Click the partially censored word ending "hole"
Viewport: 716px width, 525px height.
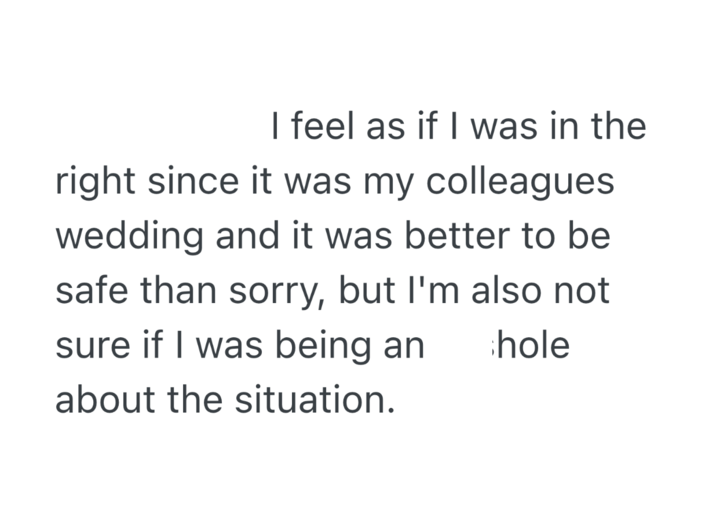pos(530,346)
